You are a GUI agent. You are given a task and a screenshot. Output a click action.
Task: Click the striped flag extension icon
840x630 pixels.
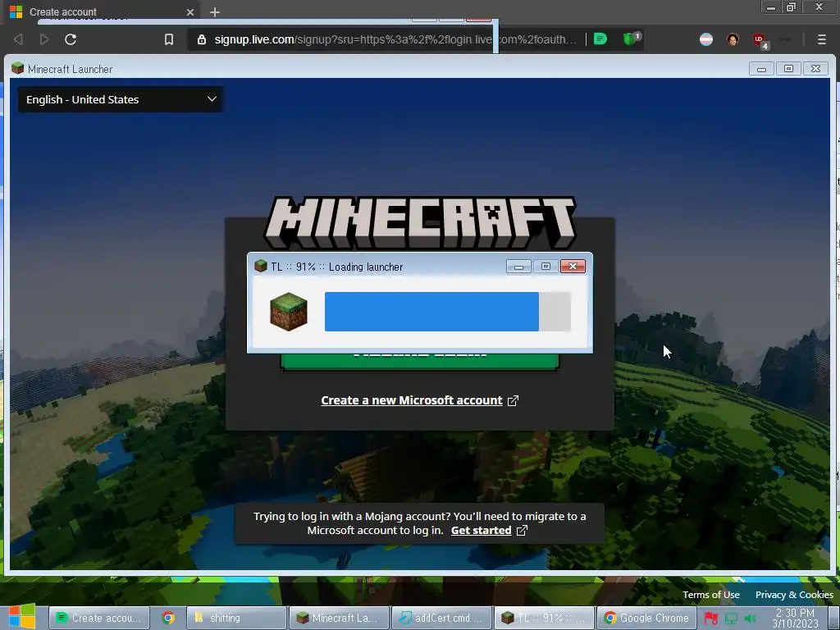[x=706, y=39]
